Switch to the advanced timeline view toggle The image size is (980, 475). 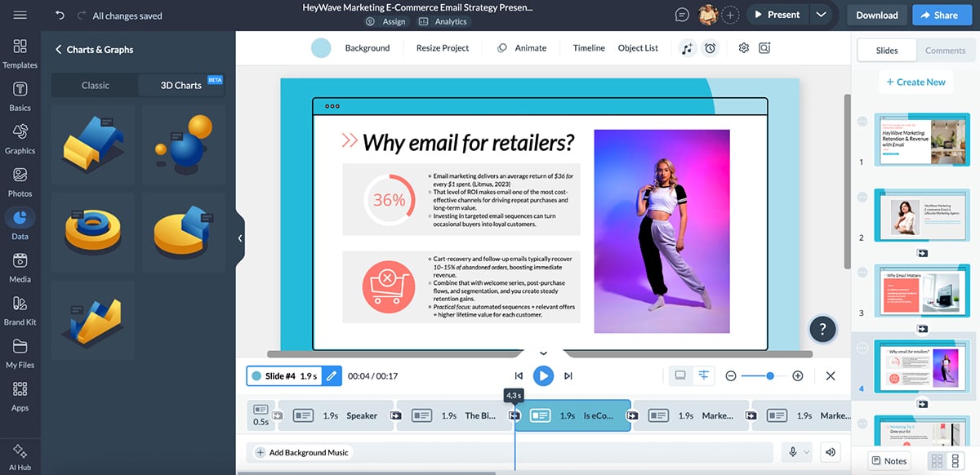703,375
